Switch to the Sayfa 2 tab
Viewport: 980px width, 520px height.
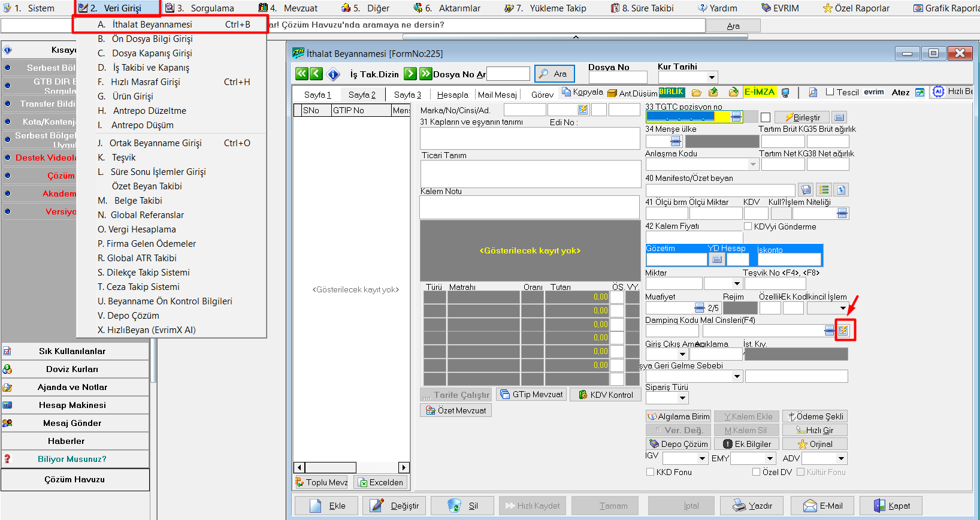362,95
